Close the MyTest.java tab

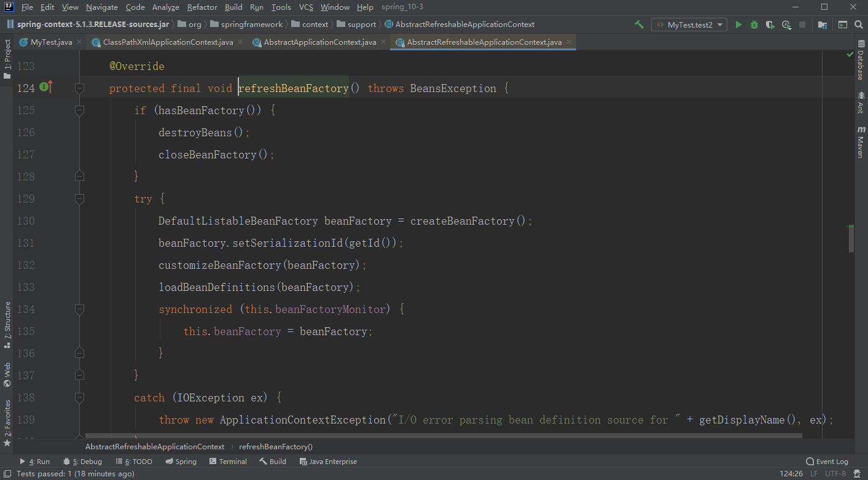coord(79,42)
